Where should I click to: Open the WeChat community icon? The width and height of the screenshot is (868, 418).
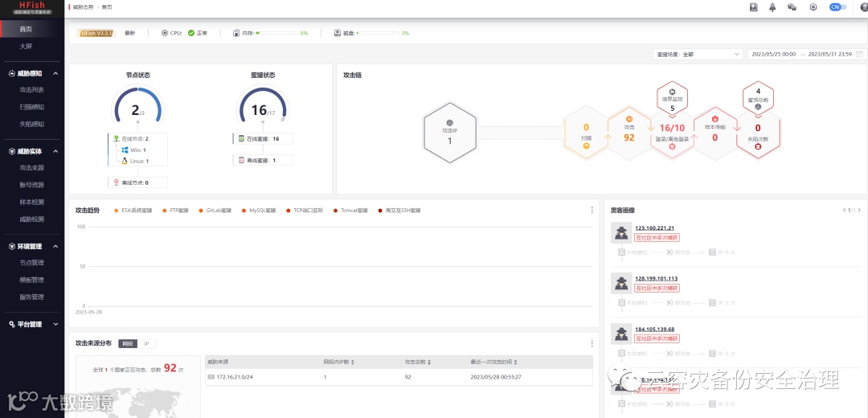tap(792, 7)
